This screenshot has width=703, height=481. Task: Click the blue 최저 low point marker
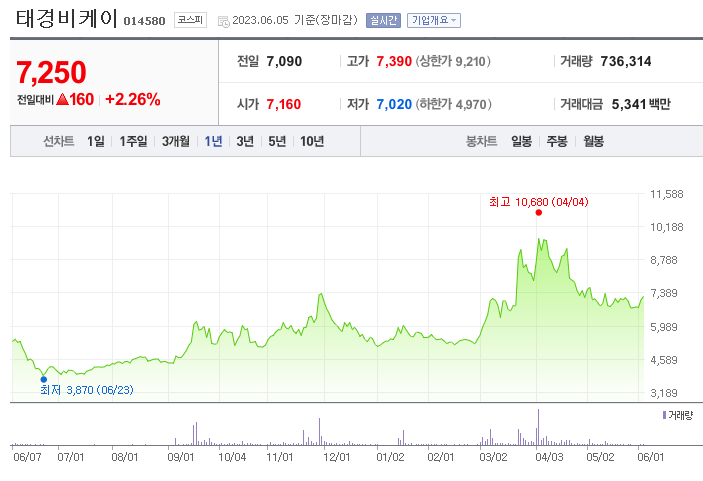(43, 379)
